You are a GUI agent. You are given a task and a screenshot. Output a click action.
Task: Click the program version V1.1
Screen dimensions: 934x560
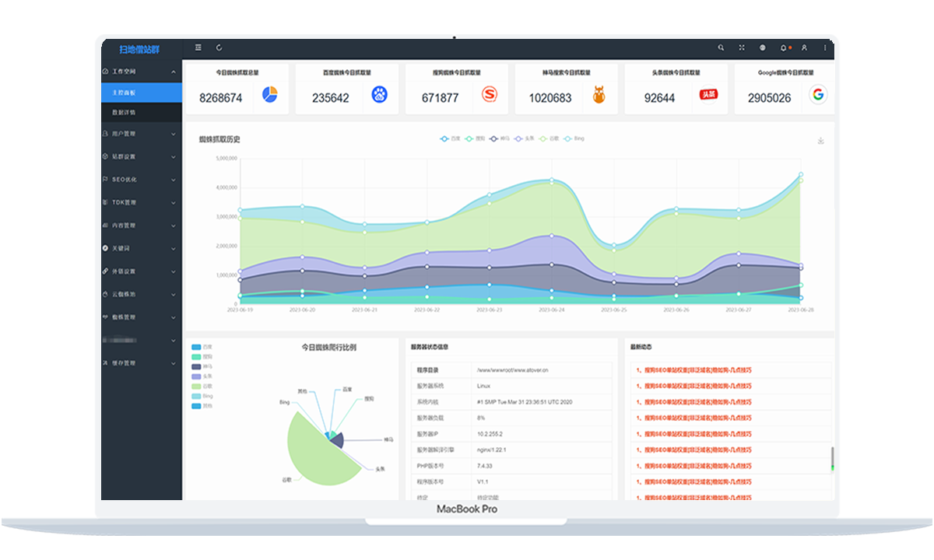click(483, 481)
